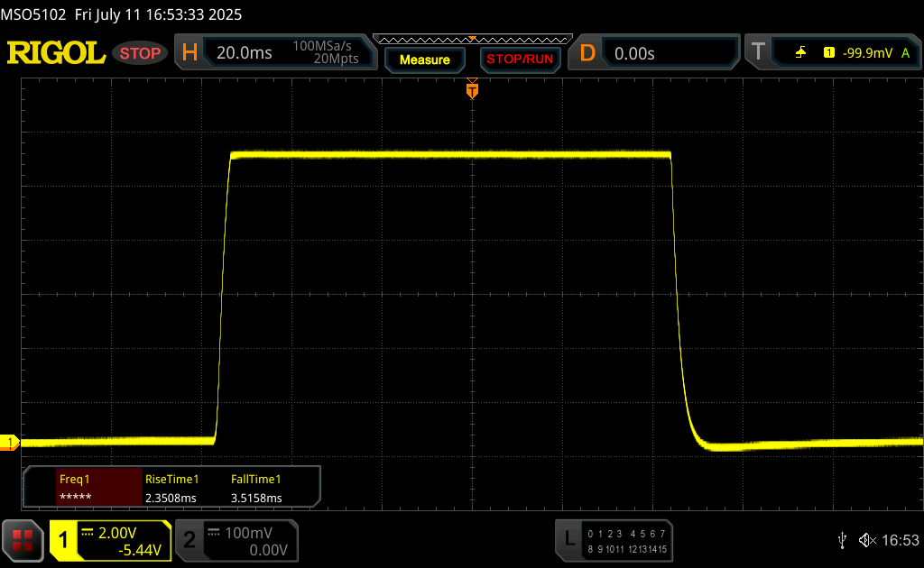Click the 2.3508ms rise time value
924x568 pixels.
point(171,498)
